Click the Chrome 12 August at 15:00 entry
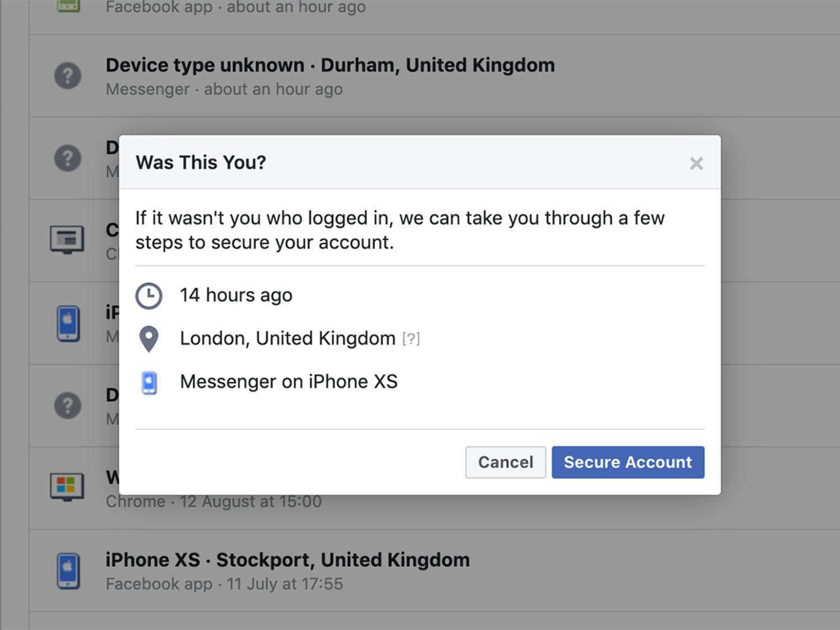840x630 pixels. tap(214, 502)
